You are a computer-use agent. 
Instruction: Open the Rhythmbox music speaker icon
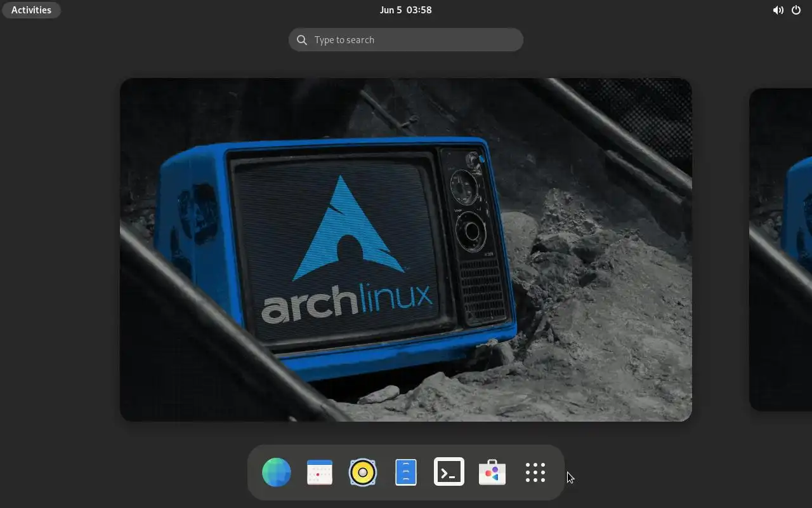(363, 472)
